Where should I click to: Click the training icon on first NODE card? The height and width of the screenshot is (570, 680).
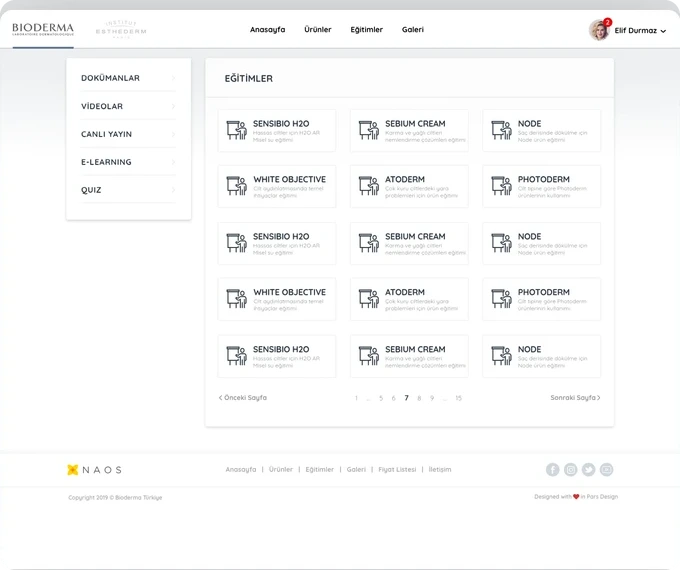point(501,130)
